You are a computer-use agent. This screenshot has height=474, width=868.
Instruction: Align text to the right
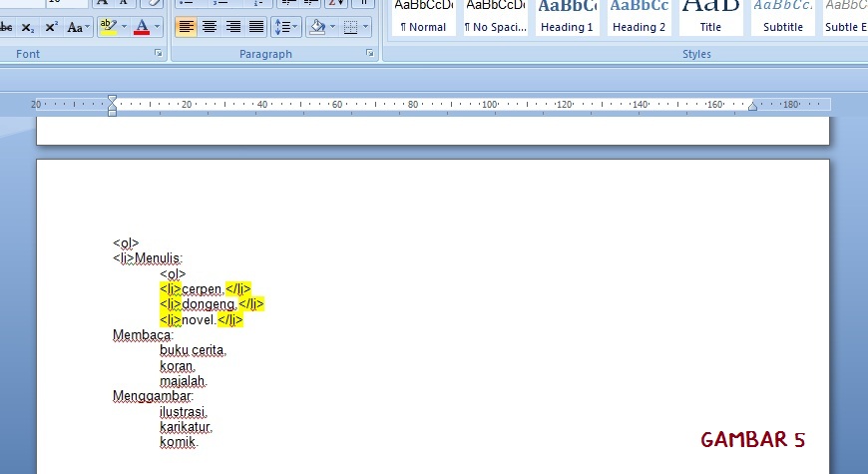tap(233, 27)
